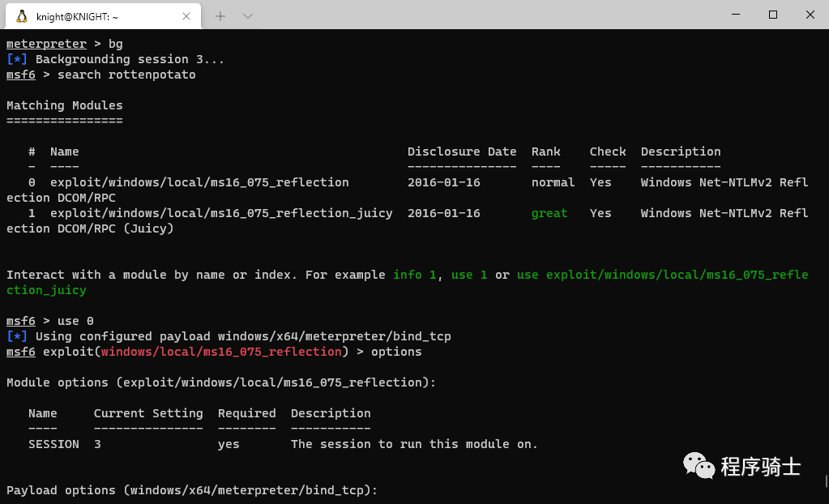Image resolution: width=829 pixels, height=504 pixels.
Task: Click the 'Module options' heading line
Action: click(x=221, y=382)
